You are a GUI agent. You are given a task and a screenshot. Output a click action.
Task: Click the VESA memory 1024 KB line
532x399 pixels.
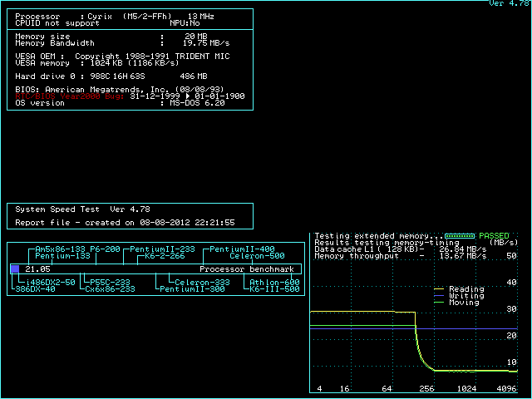coord(96,63)
